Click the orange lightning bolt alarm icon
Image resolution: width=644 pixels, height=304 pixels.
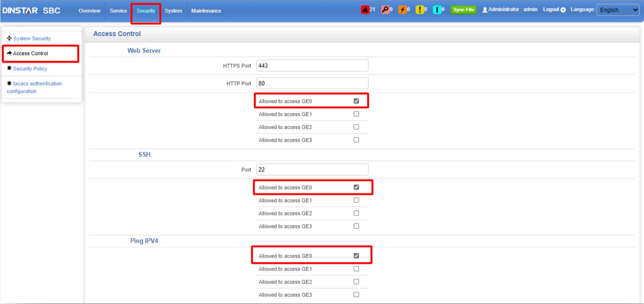402,10
